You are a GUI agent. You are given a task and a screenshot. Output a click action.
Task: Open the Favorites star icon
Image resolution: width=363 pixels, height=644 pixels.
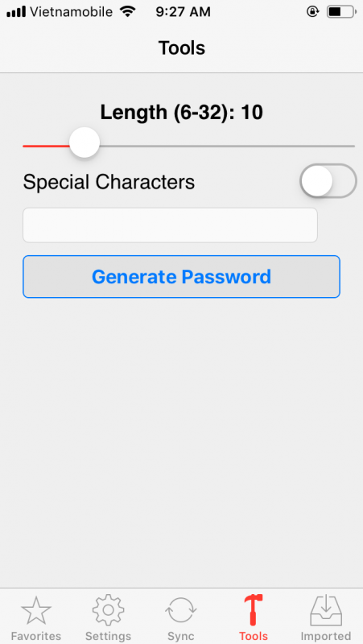click(36, 610)
